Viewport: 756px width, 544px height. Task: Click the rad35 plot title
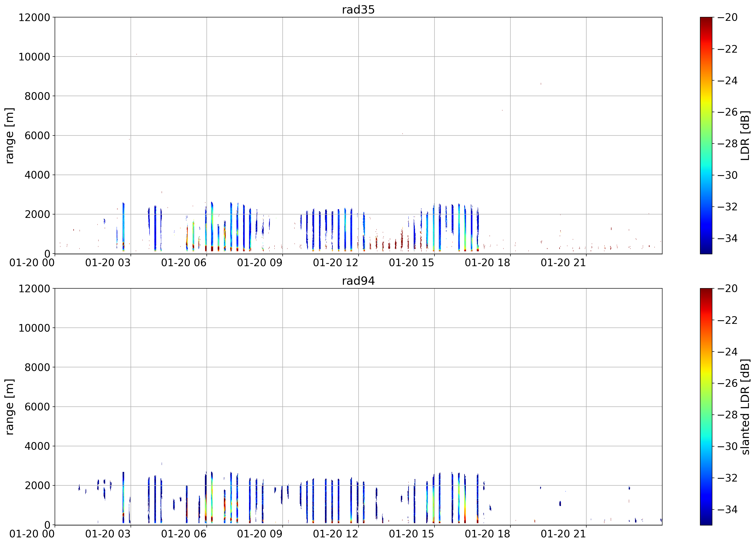(x=358, y=10)
